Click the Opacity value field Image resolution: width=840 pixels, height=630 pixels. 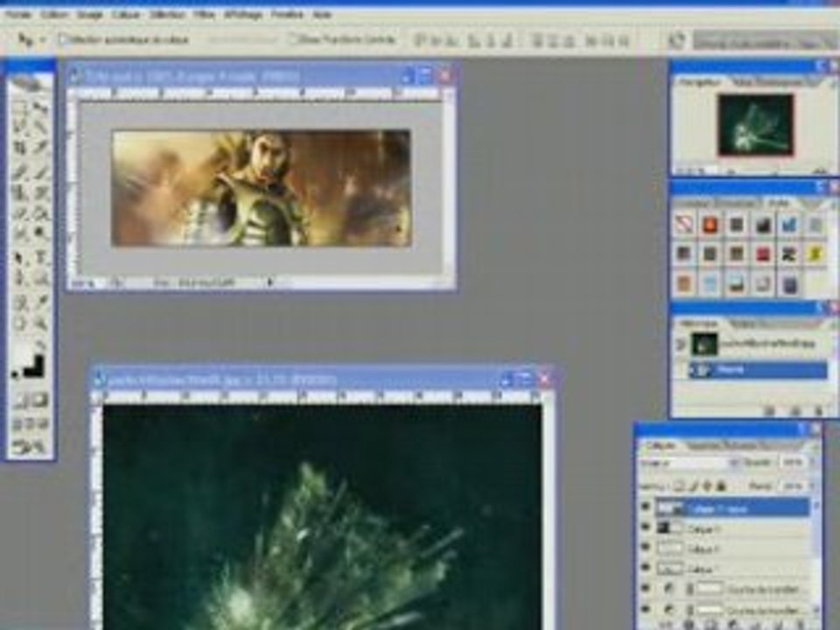point(794,462)
